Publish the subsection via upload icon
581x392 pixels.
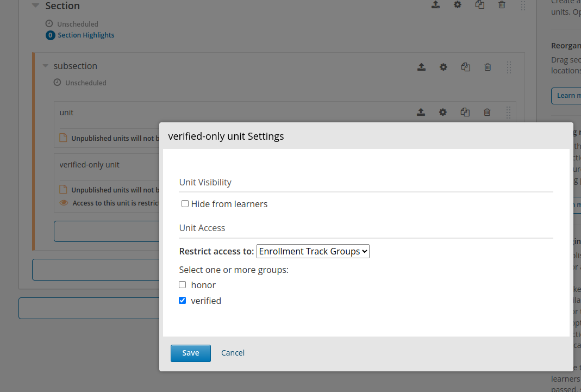click(x=421, y=67)
